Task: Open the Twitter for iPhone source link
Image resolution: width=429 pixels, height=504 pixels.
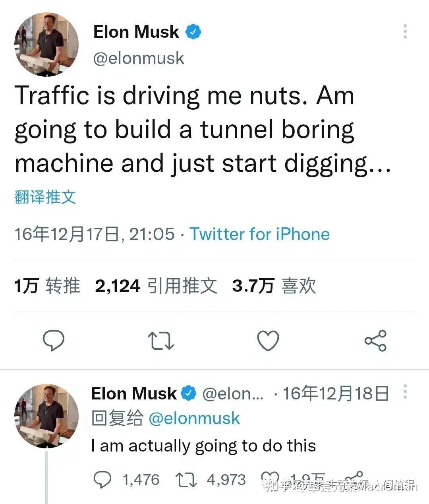Action: point(259,234)
